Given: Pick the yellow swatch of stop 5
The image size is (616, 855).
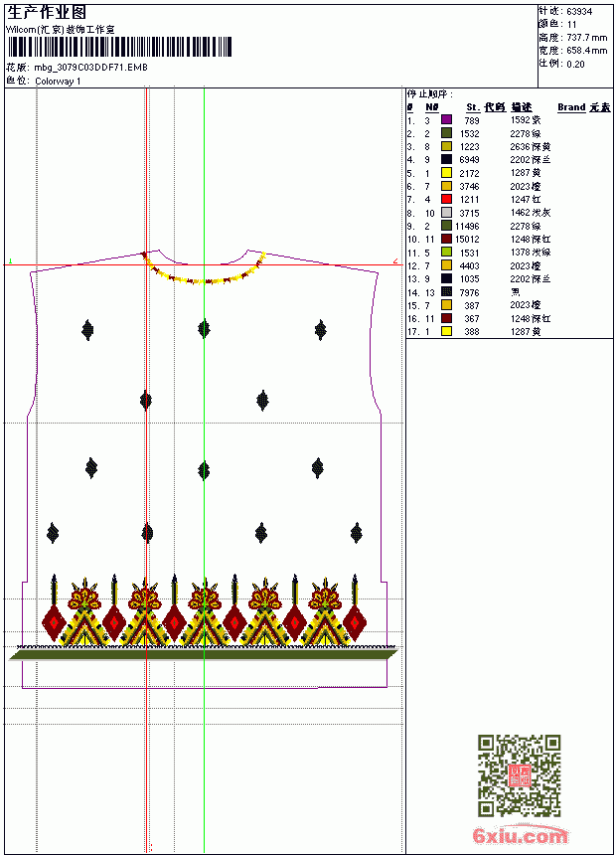Looking at the screenshot, I should pyautogui.click(x=446, y=173).
